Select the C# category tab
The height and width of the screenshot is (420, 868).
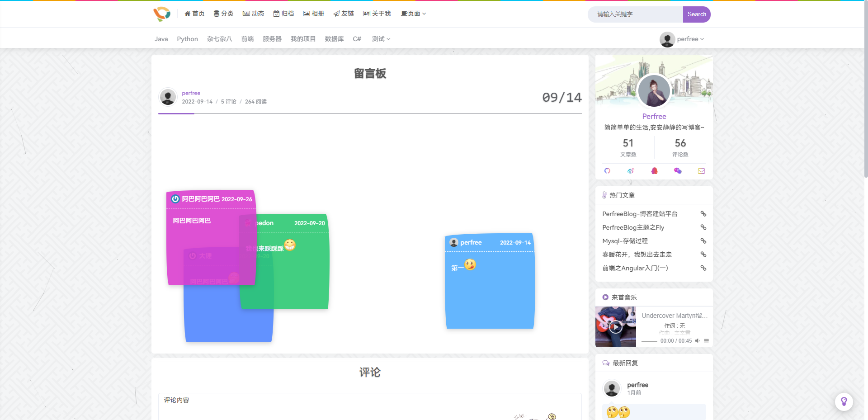[357, 39]
